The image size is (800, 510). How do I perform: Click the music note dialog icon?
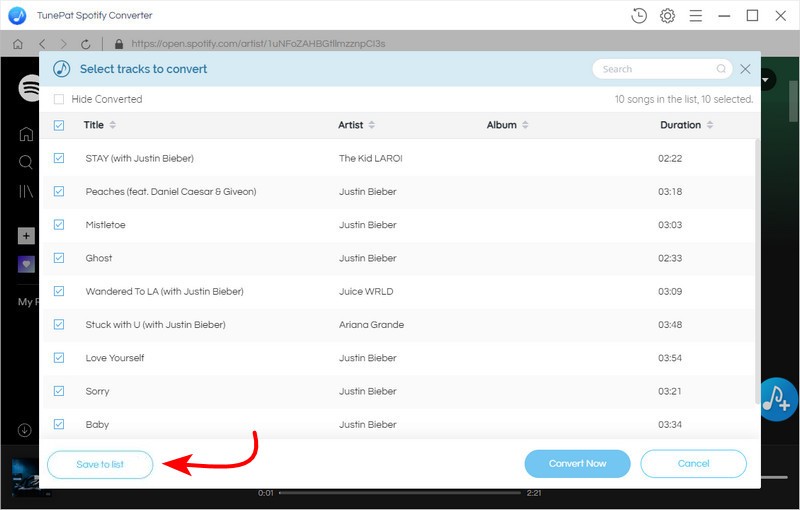point(62,69)
